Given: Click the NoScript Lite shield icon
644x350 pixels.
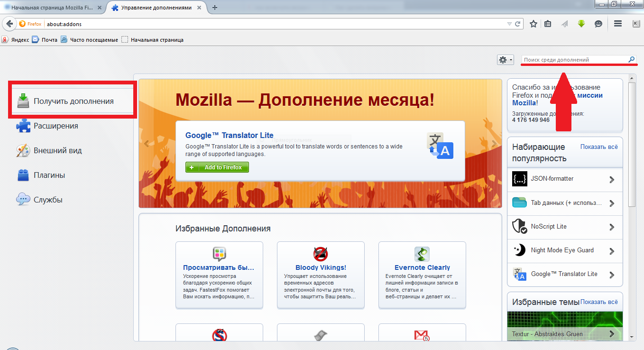Looking at the screenshot, I should point(520,226).
